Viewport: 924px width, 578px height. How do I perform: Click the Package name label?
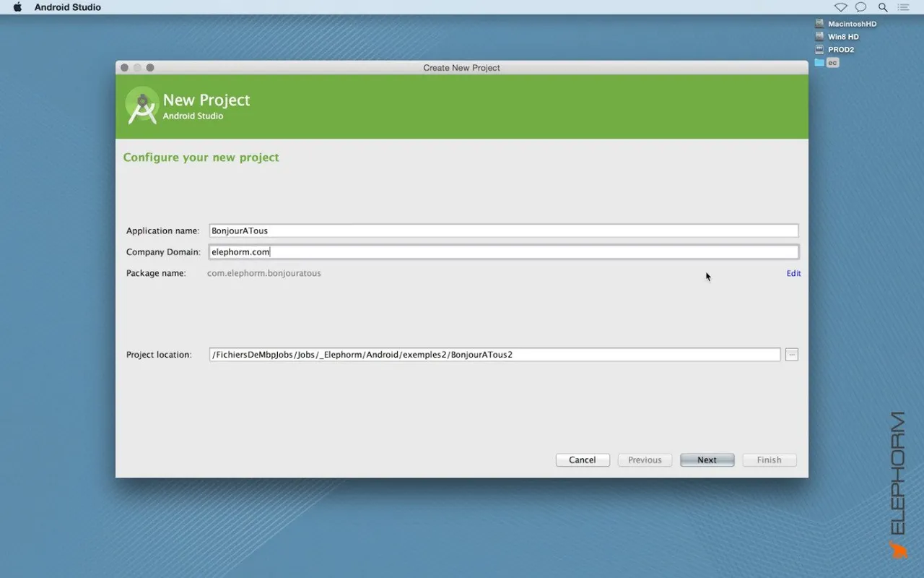[x=156, y=273]
